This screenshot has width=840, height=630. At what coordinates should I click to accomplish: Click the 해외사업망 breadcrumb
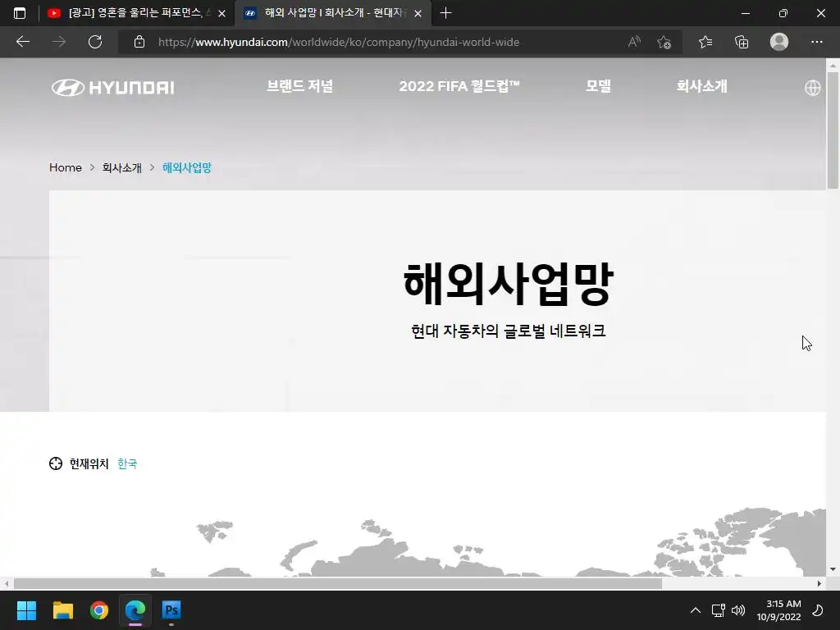pos(187,167)
